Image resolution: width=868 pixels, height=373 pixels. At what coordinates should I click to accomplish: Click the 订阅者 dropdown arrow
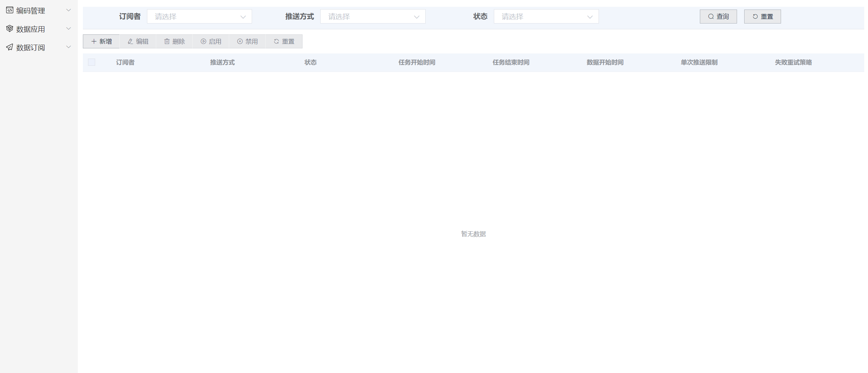tap(243, 17)
